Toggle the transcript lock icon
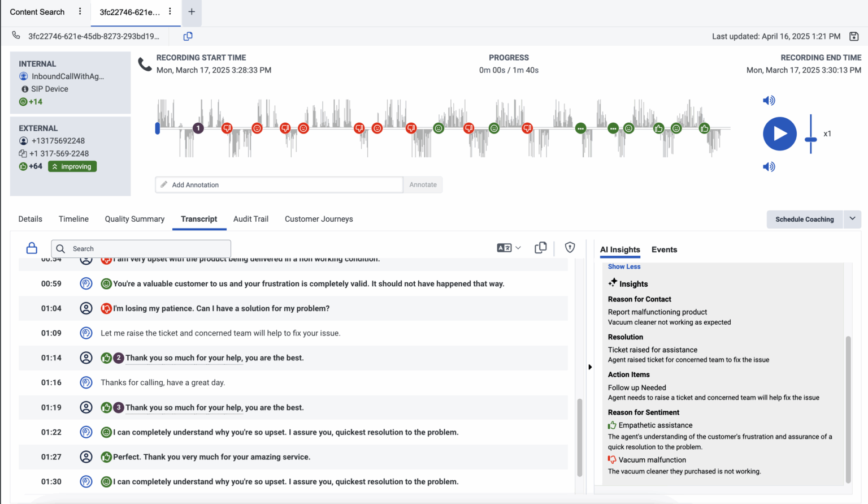 point(31,247)
